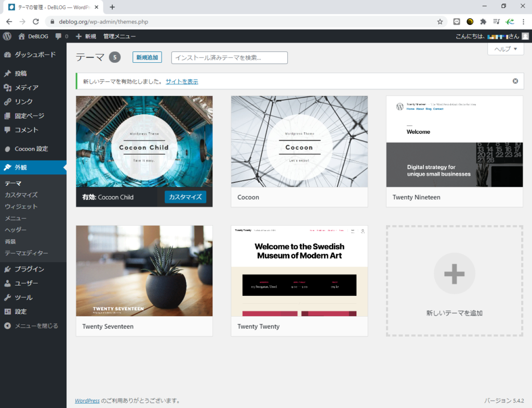Click the circle icon for Cocoon 設定
This screenshot has width=532, height=408.
7,149
